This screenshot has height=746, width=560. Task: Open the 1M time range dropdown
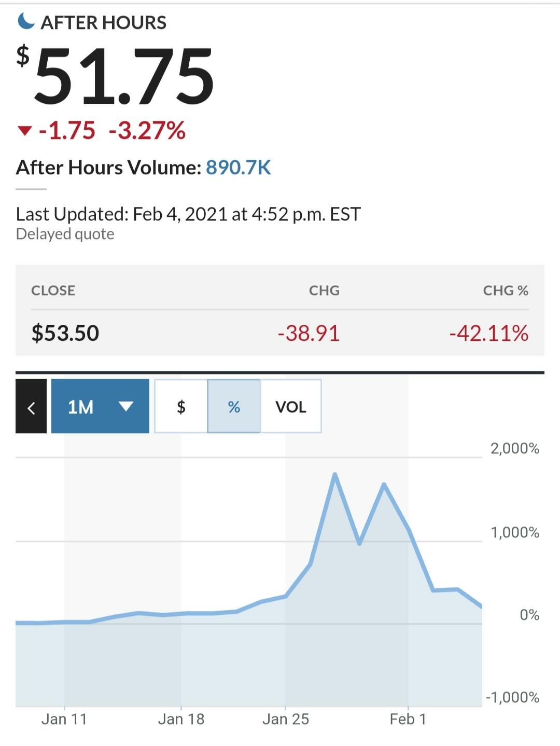tap(100, 406)
